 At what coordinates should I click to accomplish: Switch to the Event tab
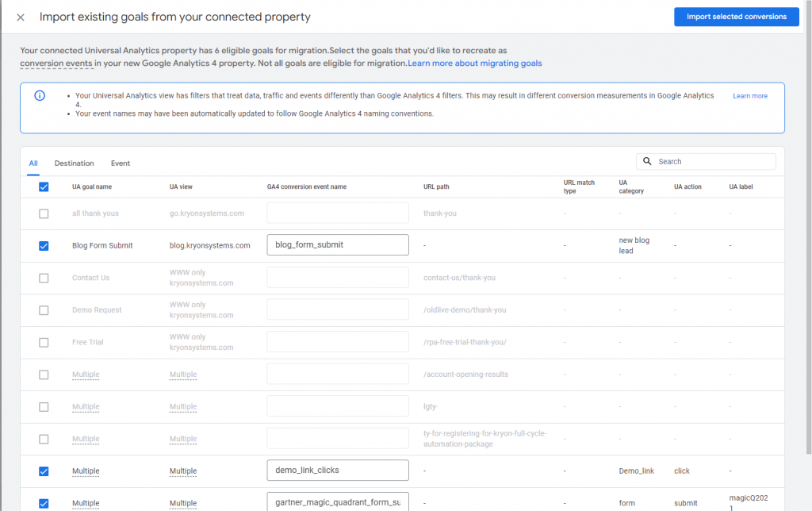pyautogui.click(x=121, y=163)
